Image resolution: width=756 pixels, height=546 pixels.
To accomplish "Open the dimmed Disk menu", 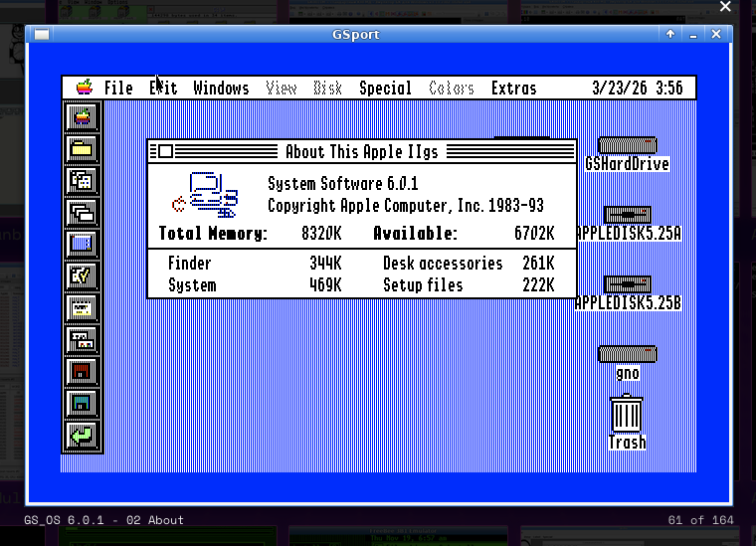I will [x=327, y=89].
